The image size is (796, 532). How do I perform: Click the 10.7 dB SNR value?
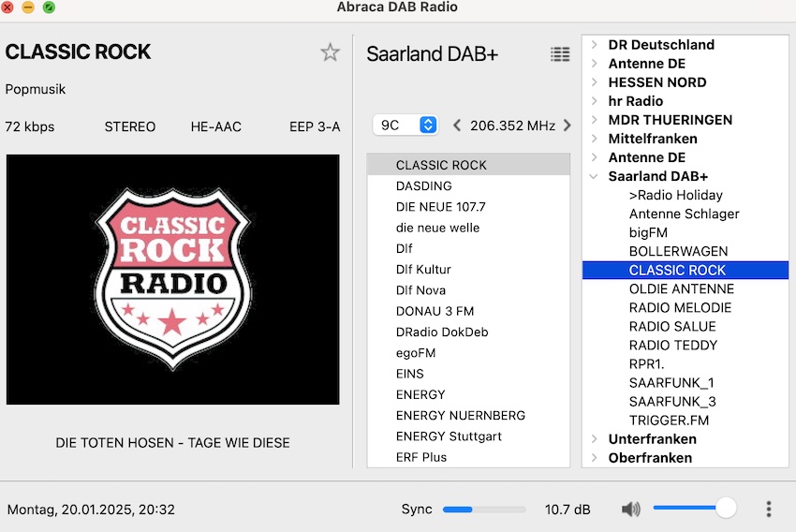[x=568, y=510]
